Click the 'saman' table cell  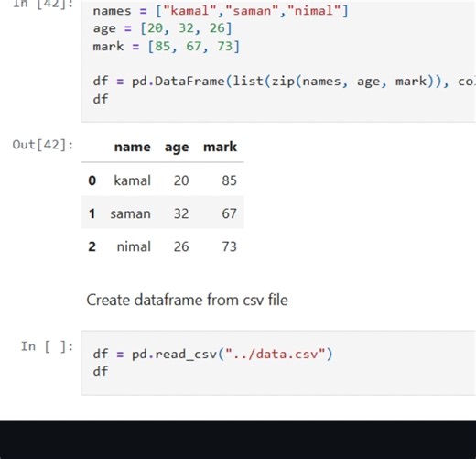[130, 213]
